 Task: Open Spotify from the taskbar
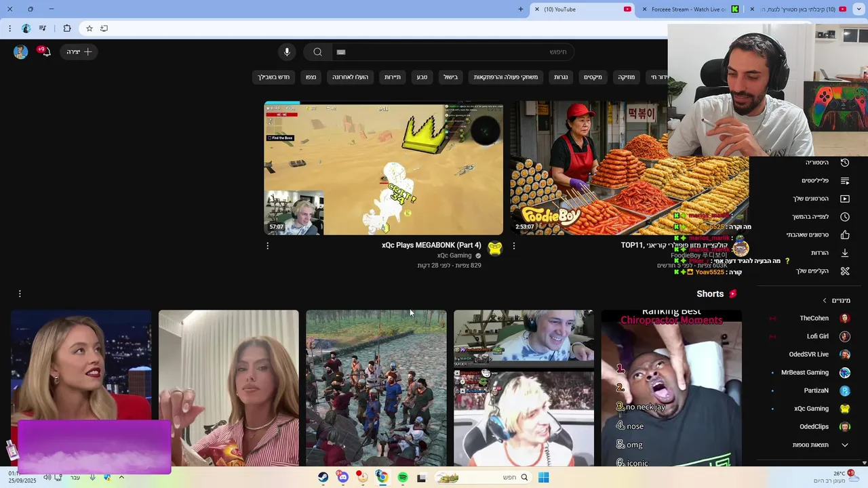point(403,477)
